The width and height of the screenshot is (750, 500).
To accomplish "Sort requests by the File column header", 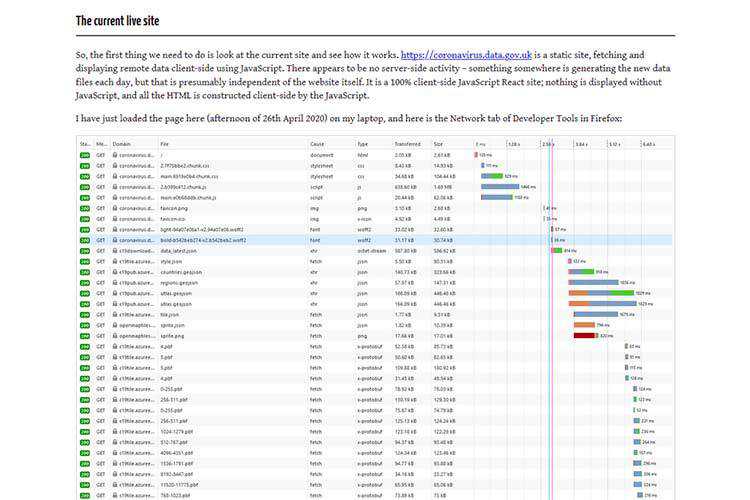I will (x=165, y=144).
